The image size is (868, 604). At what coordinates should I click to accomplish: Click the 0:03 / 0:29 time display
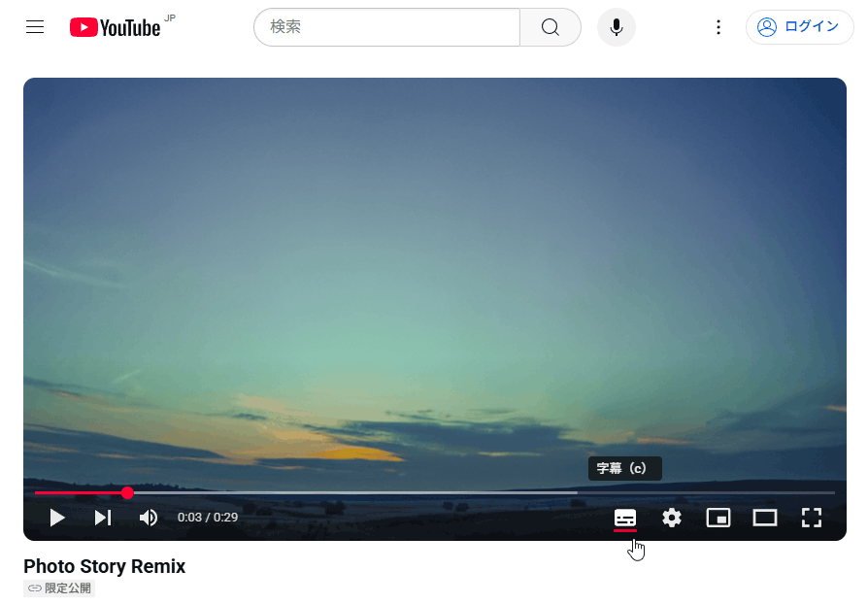pyautogui.click(x=208, y=518)
